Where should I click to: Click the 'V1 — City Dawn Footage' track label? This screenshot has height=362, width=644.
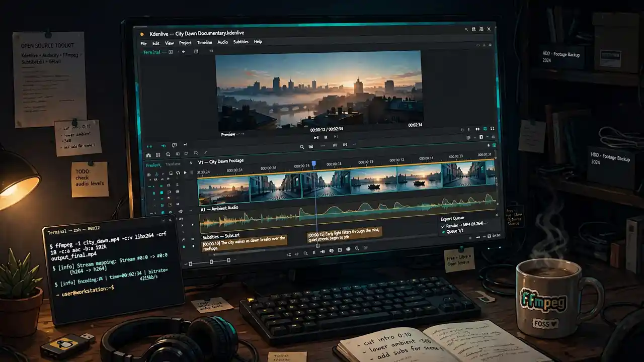click(221, 161)
